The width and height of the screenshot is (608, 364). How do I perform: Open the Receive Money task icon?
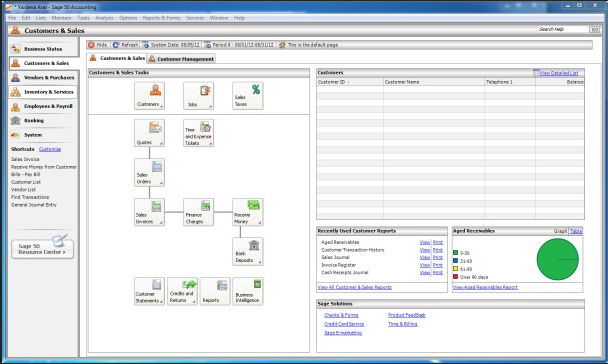248,212
